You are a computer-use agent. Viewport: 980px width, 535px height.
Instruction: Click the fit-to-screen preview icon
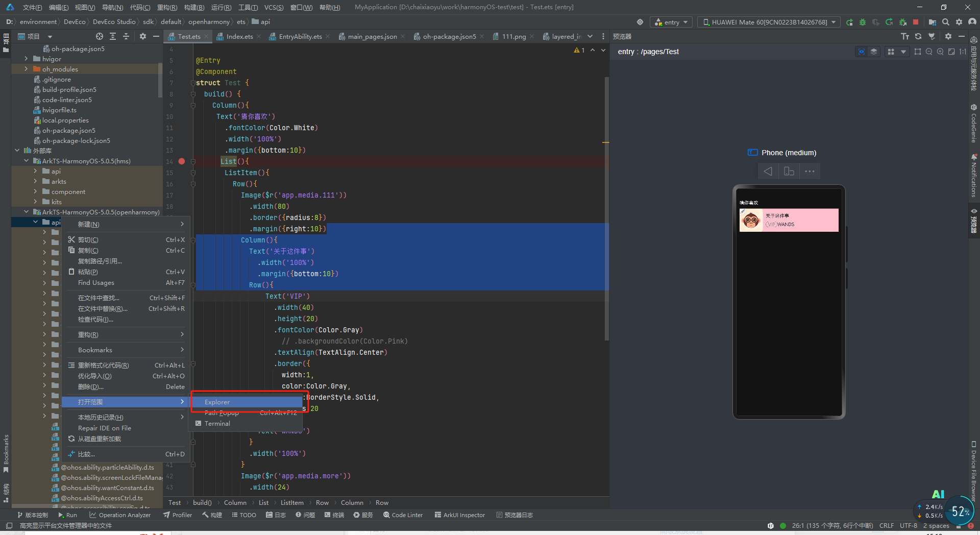pyautogui.click(x=951, y=52)
